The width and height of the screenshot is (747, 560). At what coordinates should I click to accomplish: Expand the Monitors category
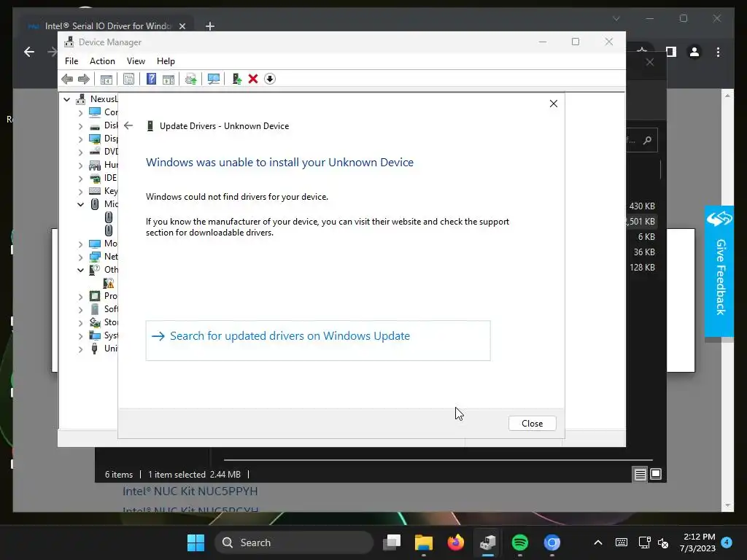click(x=80, y=244)
